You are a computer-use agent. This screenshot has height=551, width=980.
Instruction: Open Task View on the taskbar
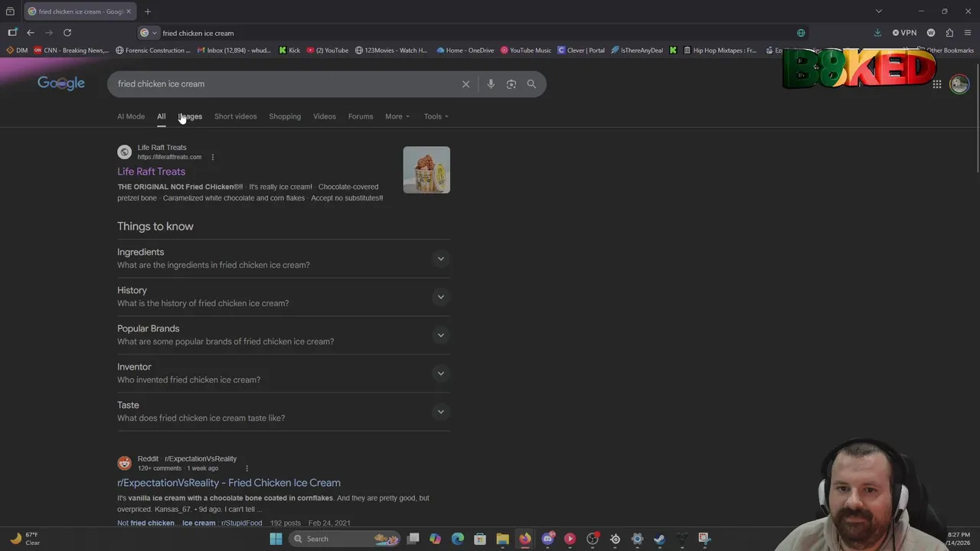[413, 539]
